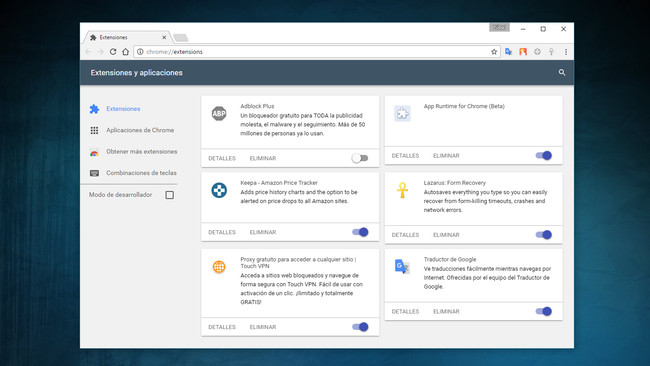Click ELIMINAR for App Runtime for Chrome
This screenshot has width=650, height=366.
[x=446, y=156]
